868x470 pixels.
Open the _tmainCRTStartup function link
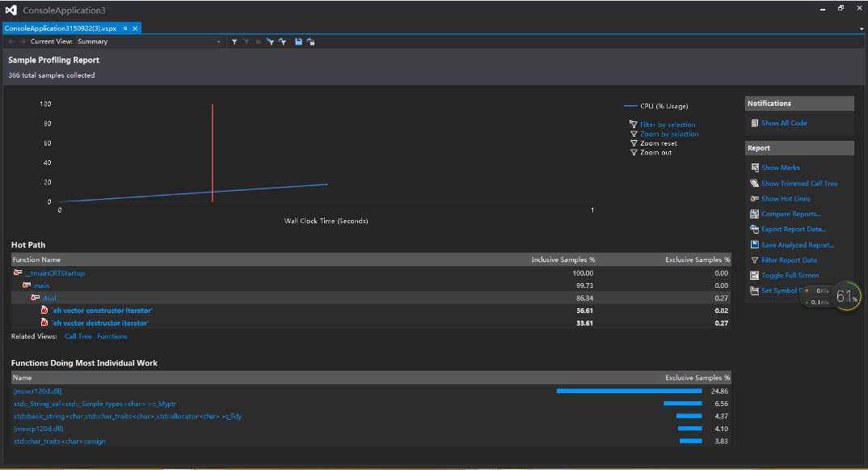pyautogui.click(x=55, y=273)
